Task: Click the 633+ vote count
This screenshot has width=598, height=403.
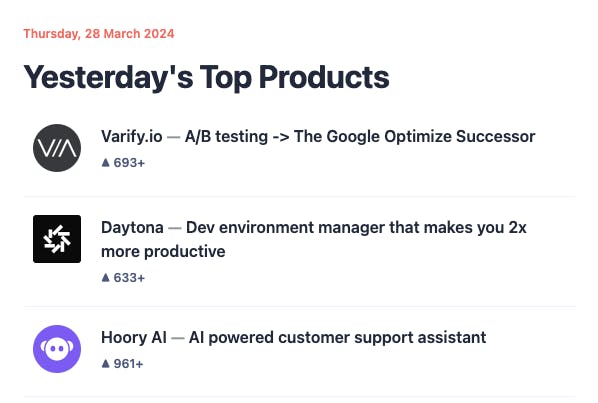Action: tap(129, 278)
